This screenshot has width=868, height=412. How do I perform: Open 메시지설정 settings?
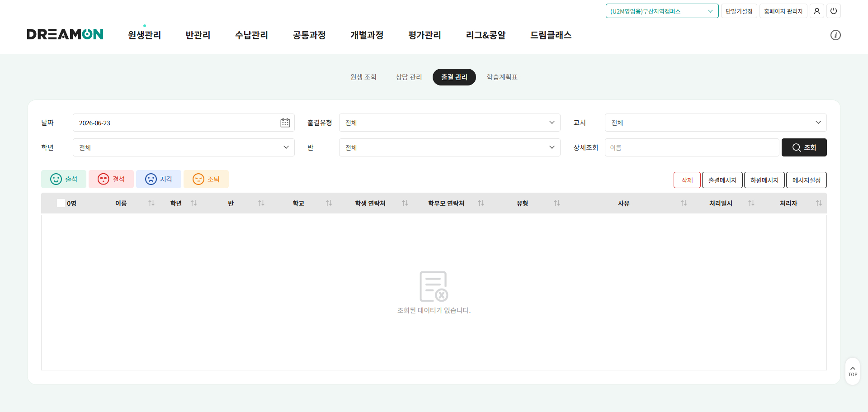click(x=807, y=180)
